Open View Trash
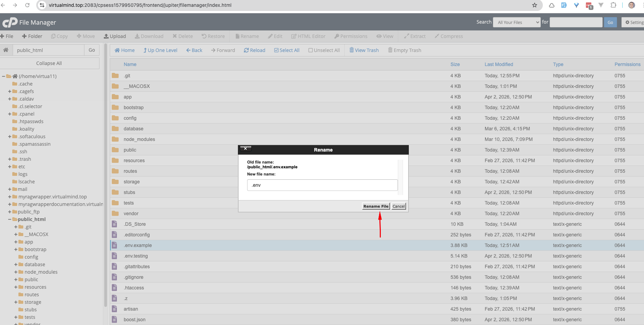 pyautogui.click(x=364, y=50)
